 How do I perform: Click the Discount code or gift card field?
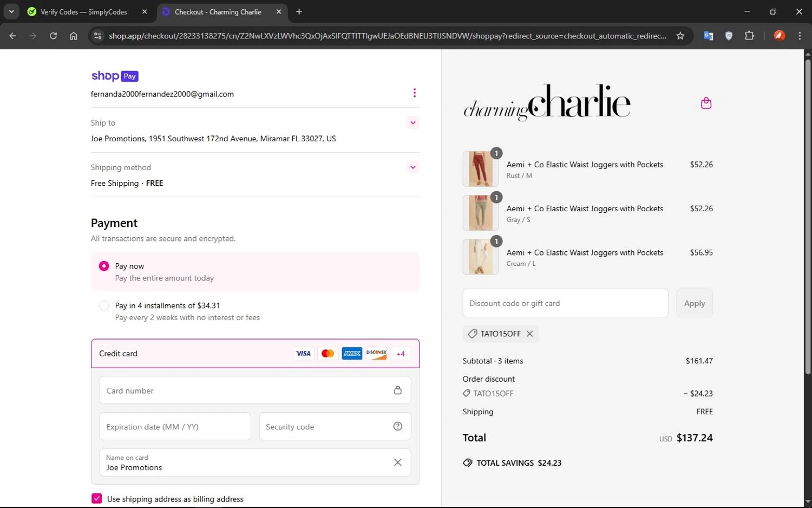[565, 303]
